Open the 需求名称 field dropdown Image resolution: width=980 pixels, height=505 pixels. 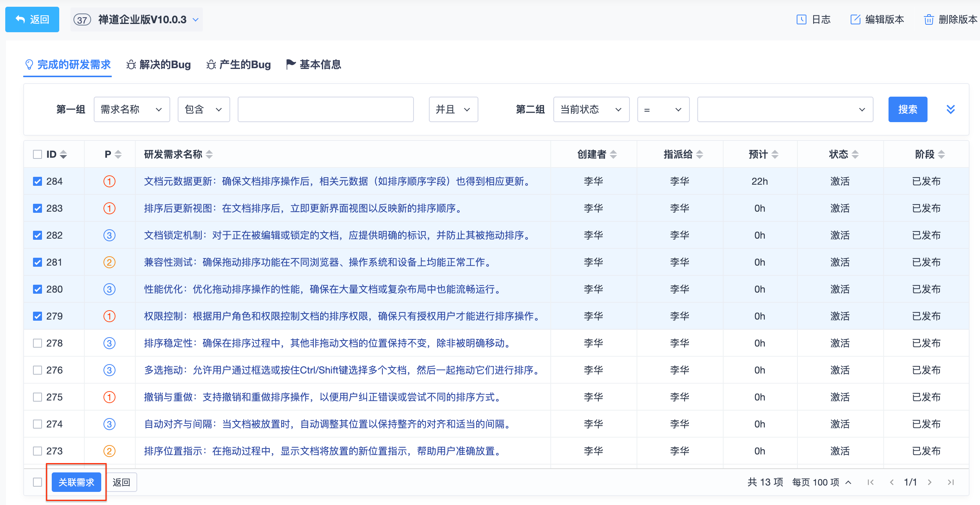(131, 109)
